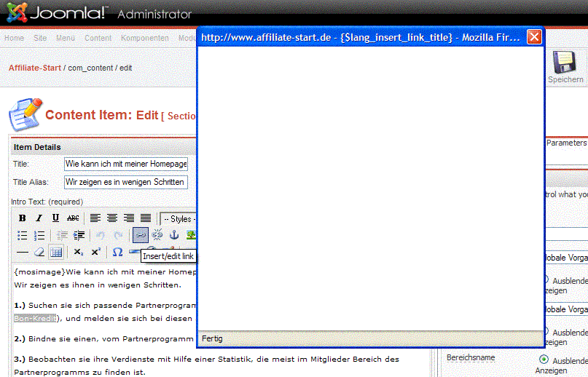The image size is (588, 377).
Task: Open the Content menu
Action: (98, 38)
